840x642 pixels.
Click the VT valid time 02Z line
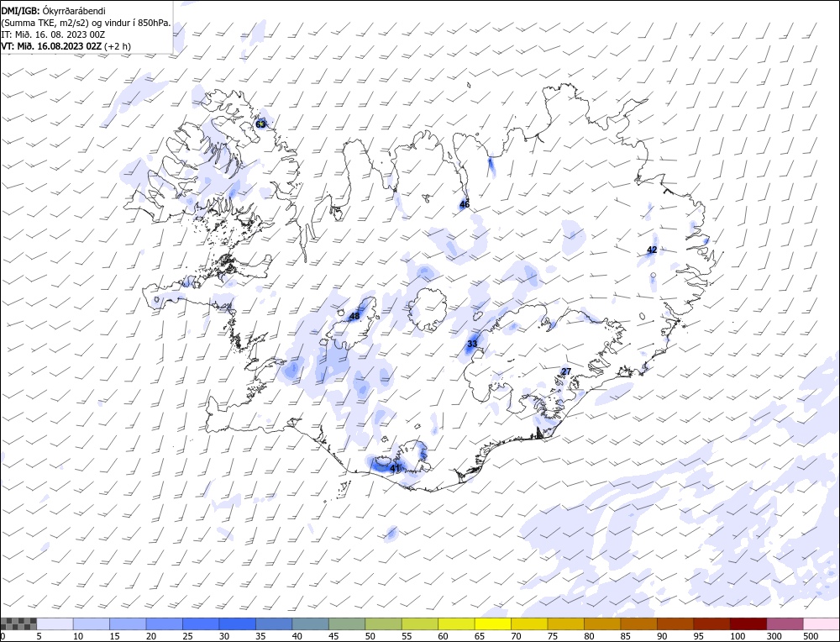click(66, 46)
